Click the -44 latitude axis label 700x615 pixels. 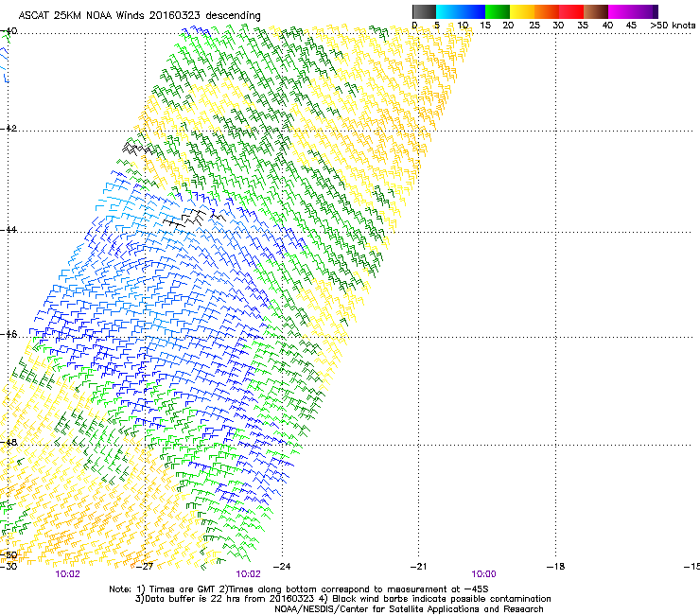(9, 230)
